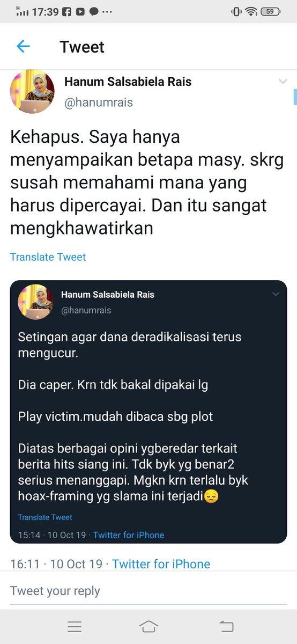
Task: Expand the quoted tweet options chevron
Action: click(276, 294)
